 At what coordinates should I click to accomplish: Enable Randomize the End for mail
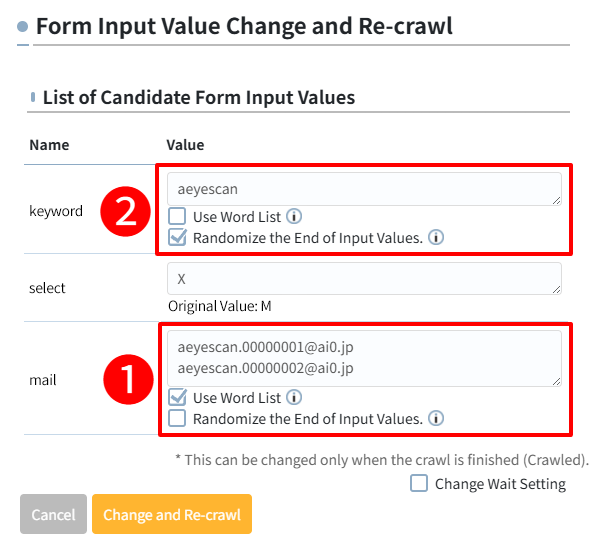pos(177,418)
